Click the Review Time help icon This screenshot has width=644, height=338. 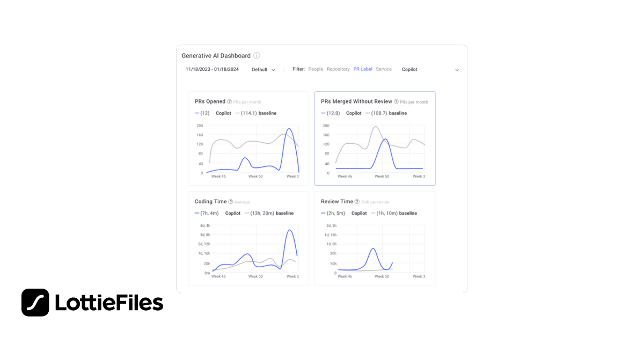(357, 202)
